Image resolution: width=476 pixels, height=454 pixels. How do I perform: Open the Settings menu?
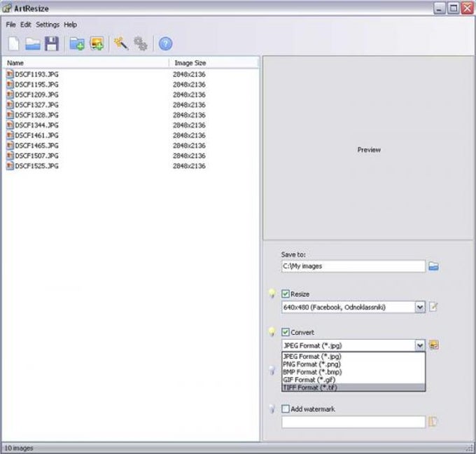coord(48,25)
